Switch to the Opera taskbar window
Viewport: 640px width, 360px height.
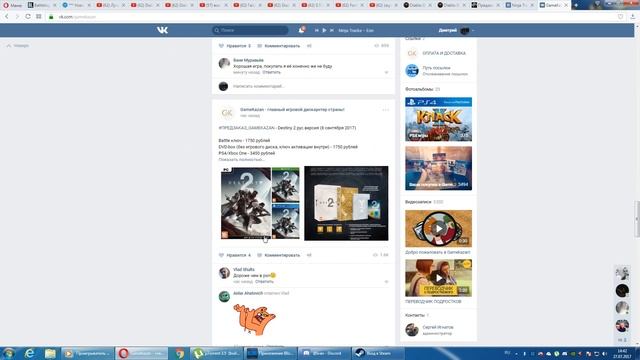(142, 353)
